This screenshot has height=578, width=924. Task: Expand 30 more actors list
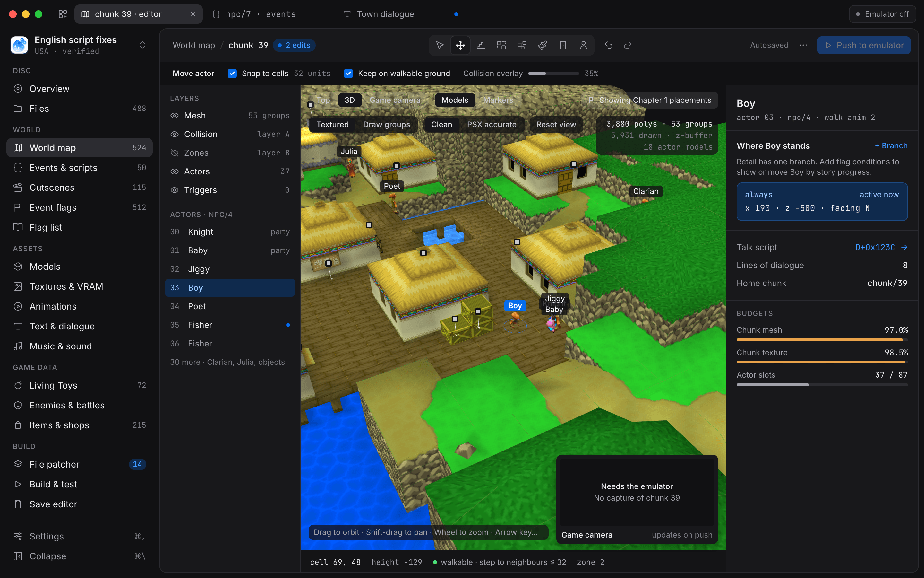227,362
